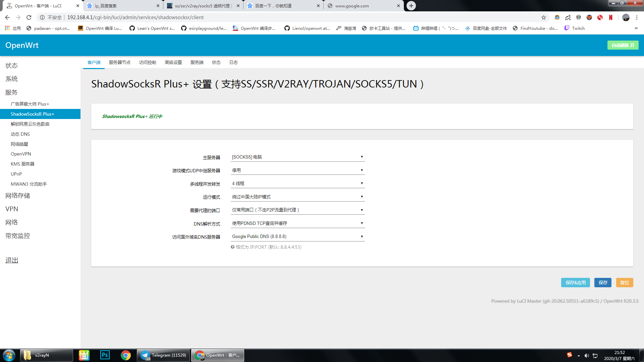Viewport: 644px width, 362px height.
Task: Bookmark this page with the star icon
Action: [543, 17]
